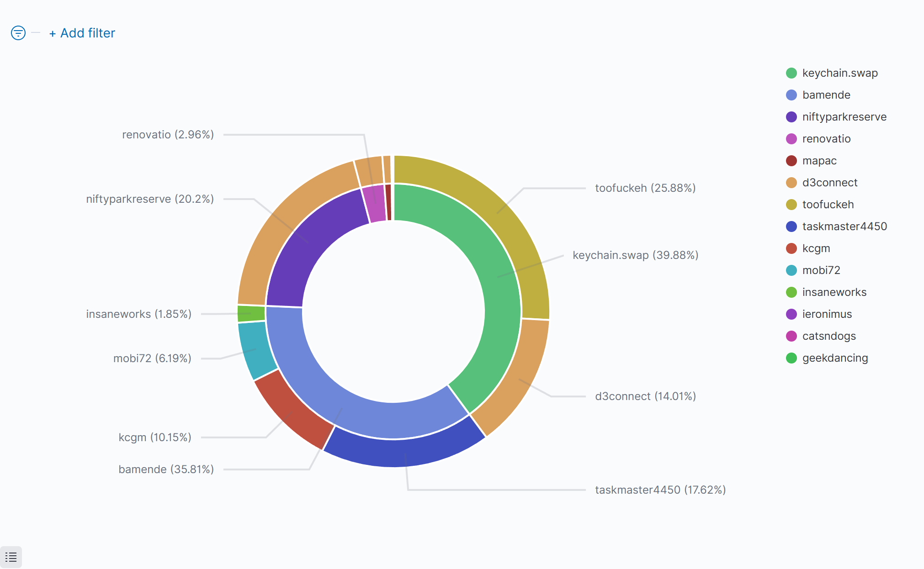Open d3connect legend item options

(x=829, y=183)
